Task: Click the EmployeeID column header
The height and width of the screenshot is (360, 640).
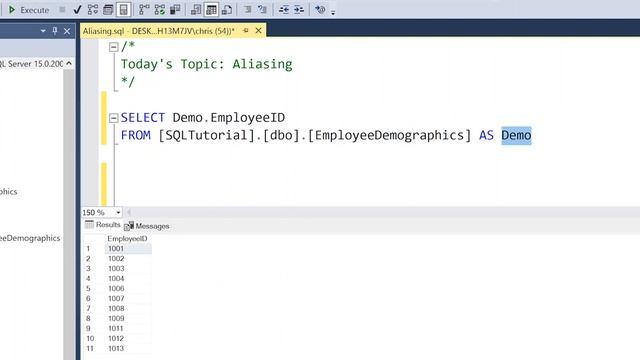Action: [127, 238]
